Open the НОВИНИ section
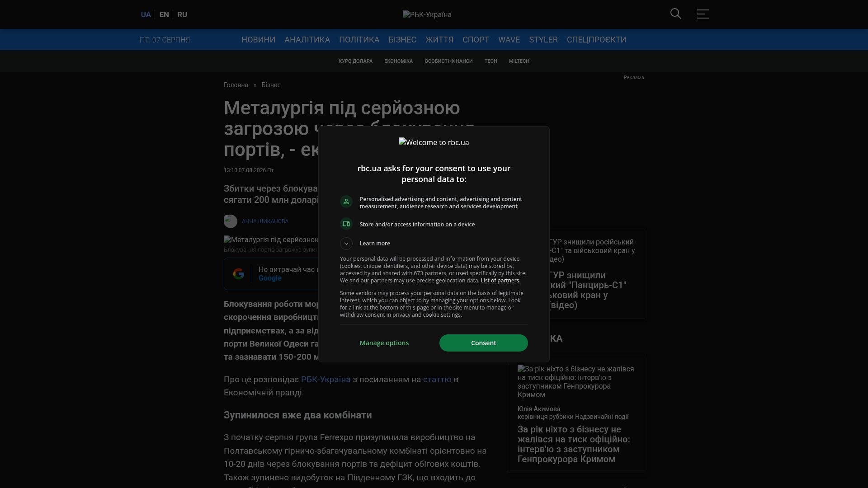The width and height of the screenshot is (868, 488). [258, 40]
